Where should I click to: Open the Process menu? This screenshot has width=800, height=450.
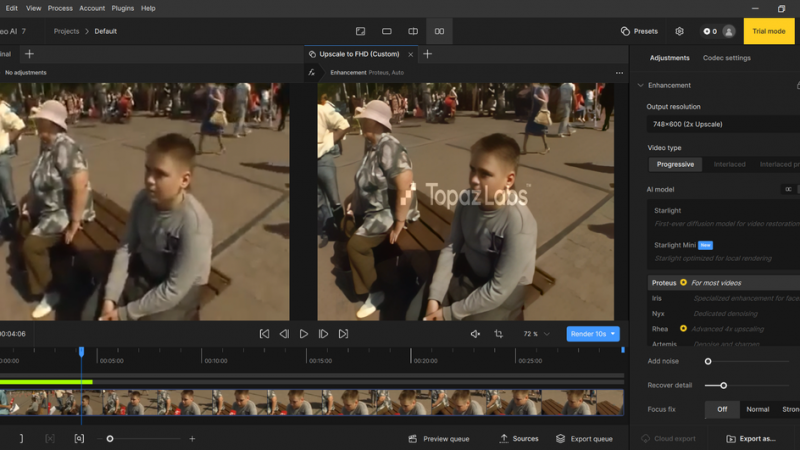pos(60,8)
